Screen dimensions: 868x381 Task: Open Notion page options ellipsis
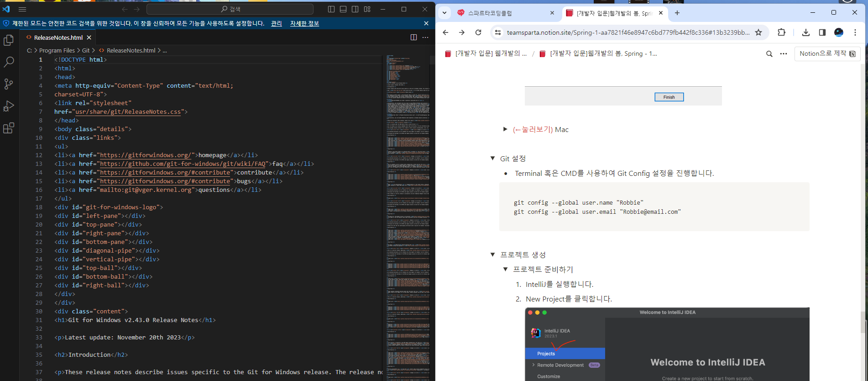784,53
